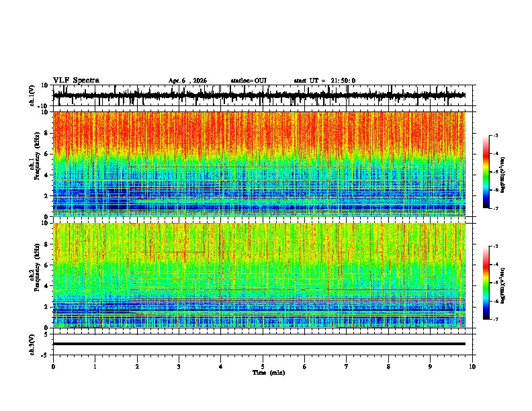Click the "-3" label on ch.1 color scale
The height and width of the screenshot is (411, 532).
496,136
